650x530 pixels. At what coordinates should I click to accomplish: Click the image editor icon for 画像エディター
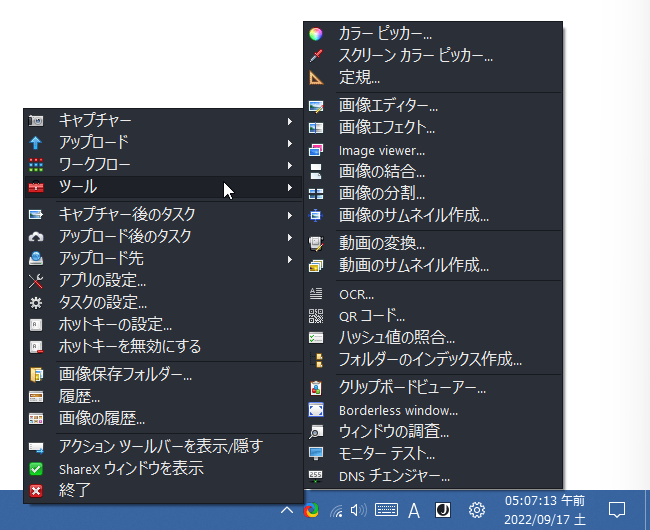tap(316, 106)
